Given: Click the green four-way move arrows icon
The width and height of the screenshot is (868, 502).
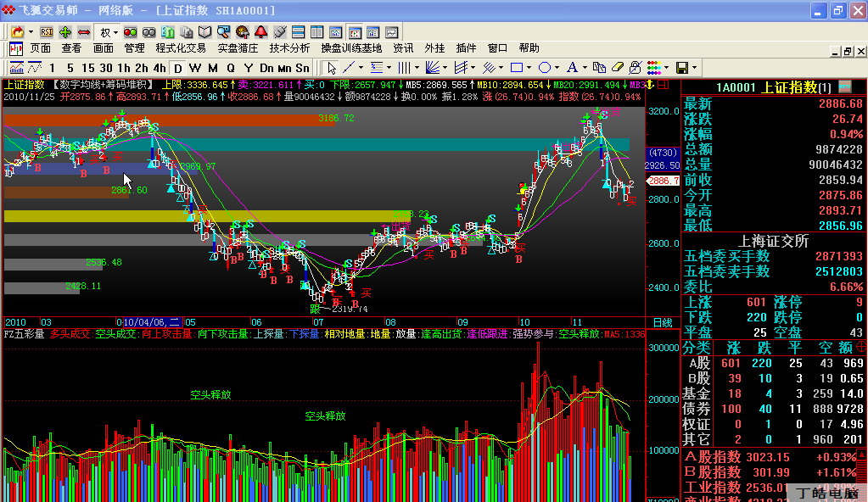Looking at the screenshot, I should tap(65, 31).
